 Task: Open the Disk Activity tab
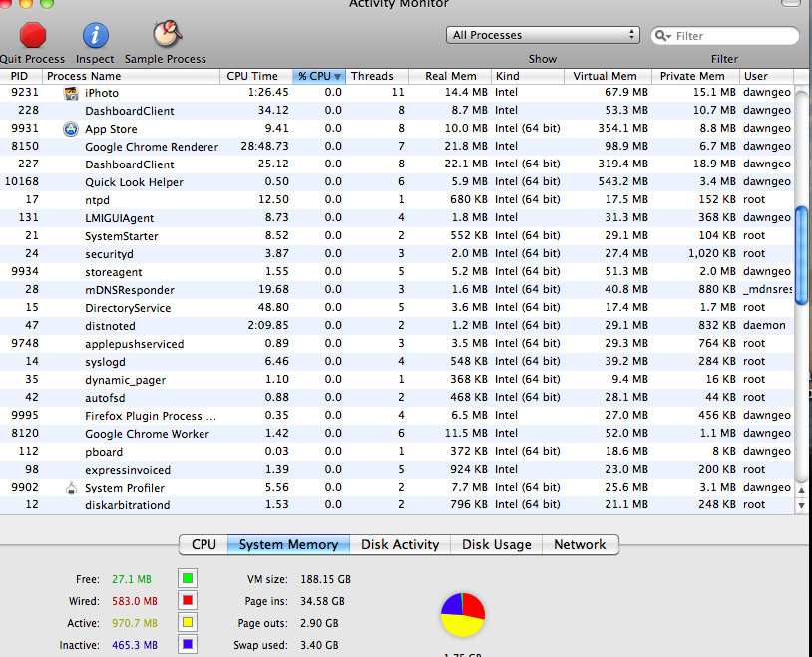(x=400, y=544)
